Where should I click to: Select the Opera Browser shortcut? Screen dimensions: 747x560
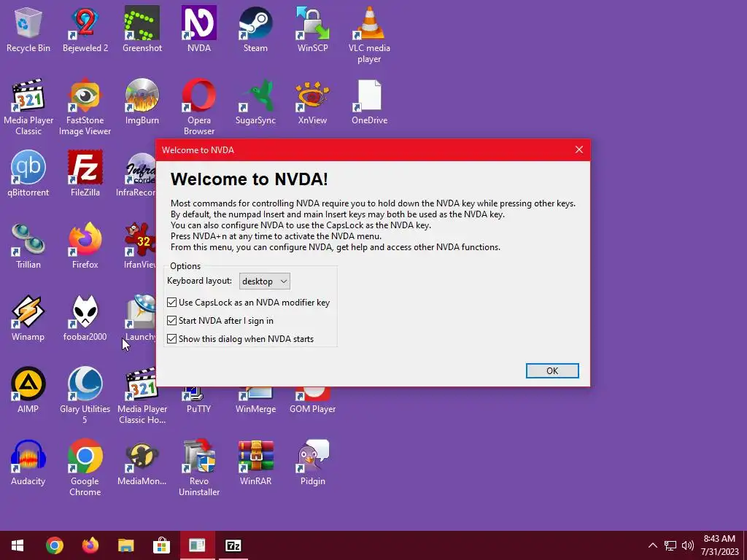[x=199, y=107]
